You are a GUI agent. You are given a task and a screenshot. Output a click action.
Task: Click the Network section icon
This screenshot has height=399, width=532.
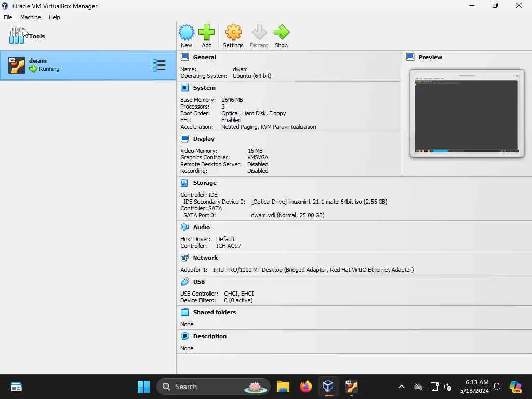(185, 258)
